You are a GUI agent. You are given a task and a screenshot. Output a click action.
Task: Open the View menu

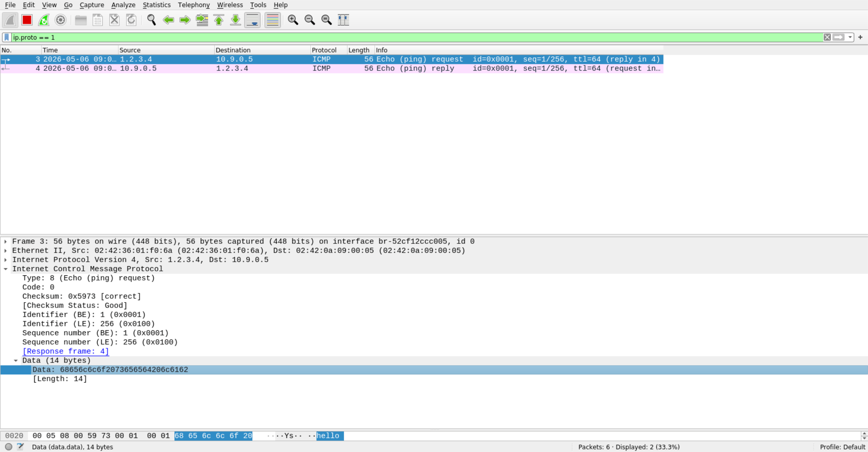pyautogui.click(x=49, y=5)
